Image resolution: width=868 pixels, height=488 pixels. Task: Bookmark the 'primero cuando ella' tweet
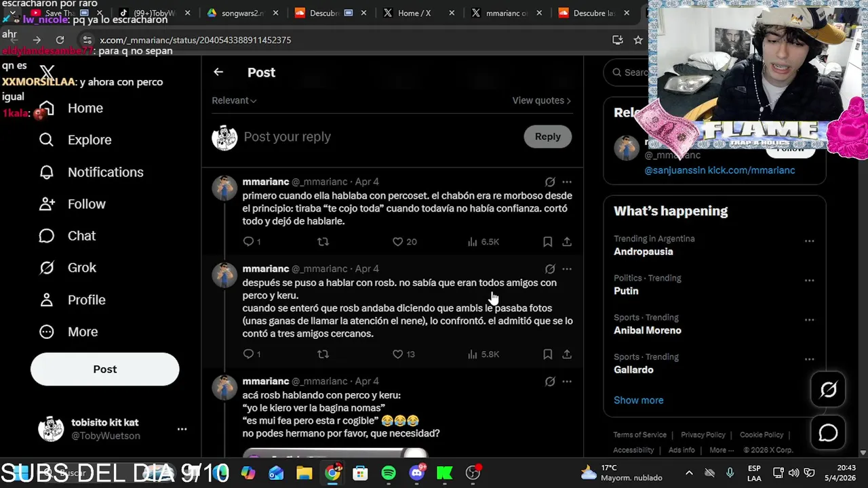547,241
